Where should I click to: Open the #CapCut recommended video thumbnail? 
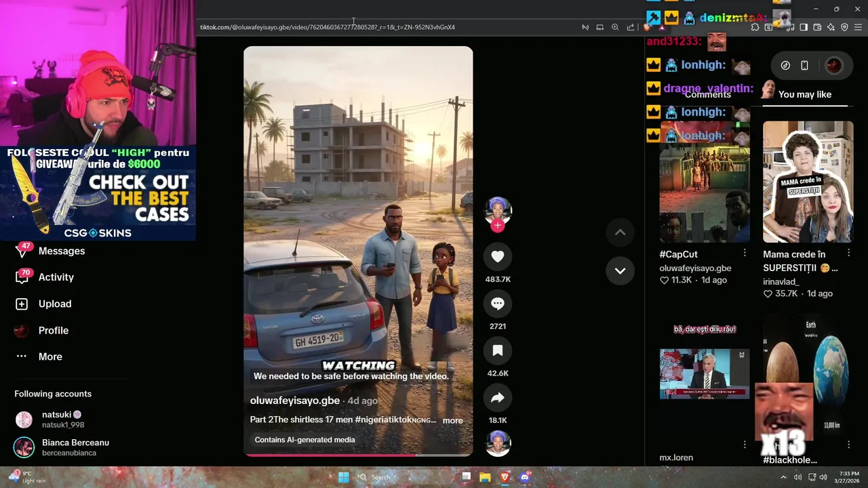[x=705, y=182]
